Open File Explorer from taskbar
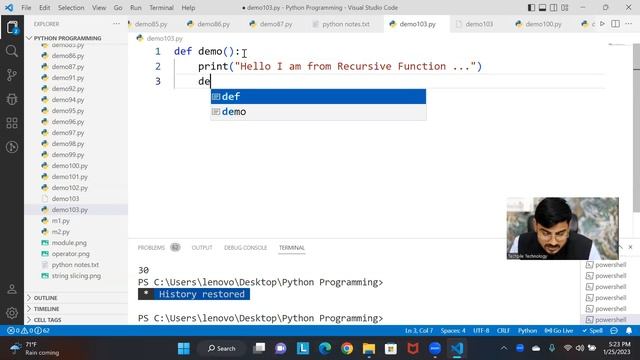 pos(369,349)
